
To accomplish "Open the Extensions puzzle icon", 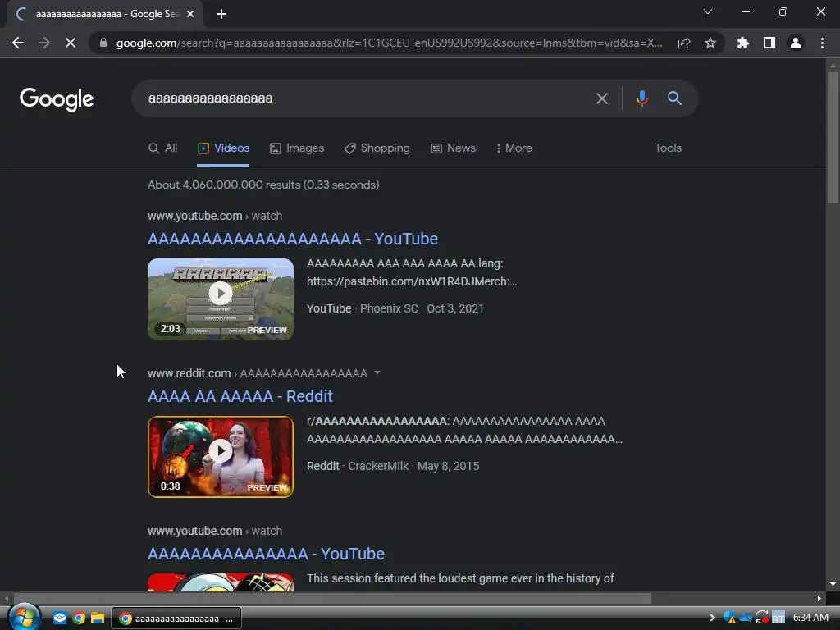I will pyautogui.click(x=743, y=43).
